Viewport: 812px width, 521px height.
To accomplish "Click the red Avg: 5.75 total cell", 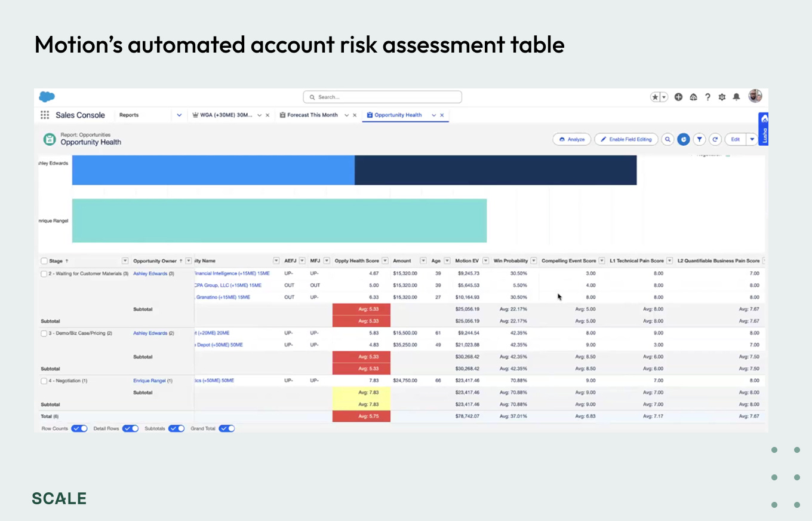I will click(x=361, y=416).
